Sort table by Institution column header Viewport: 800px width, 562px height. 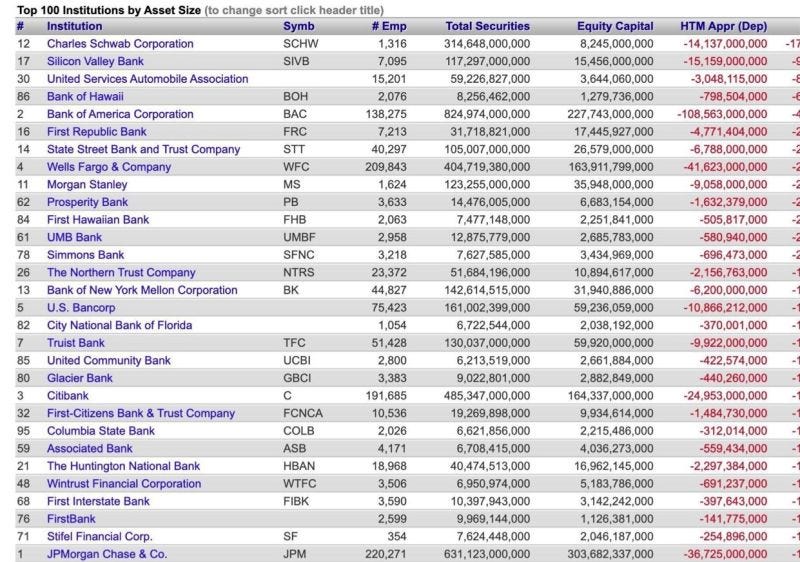tap(74, 26)
